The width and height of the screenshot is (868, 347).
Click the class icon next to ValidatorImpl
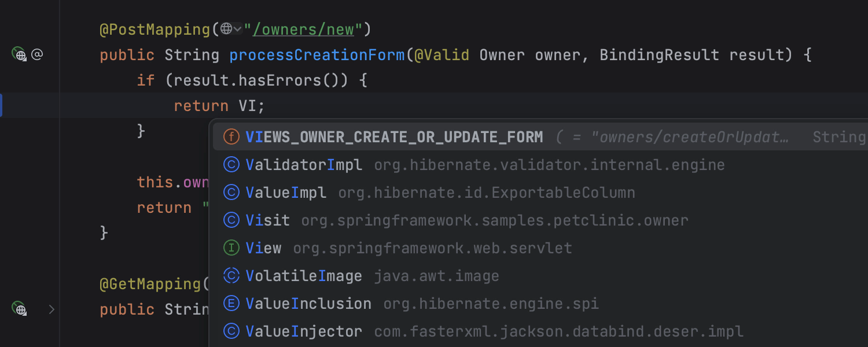tap(231, 165)
